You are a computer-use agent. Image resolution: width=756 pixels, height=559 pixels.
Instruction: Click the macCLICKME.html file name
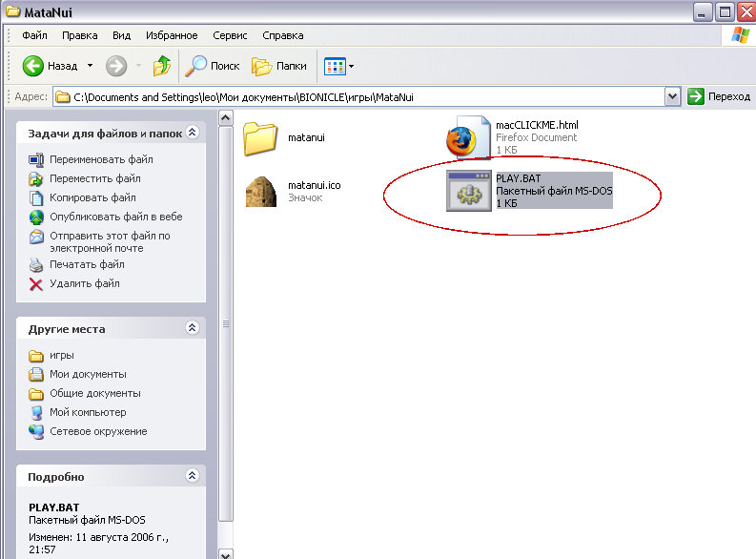(537, 125)
